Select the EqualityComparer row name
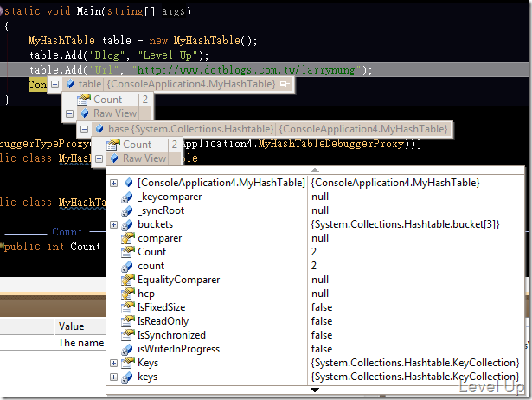 pos(179,280)
